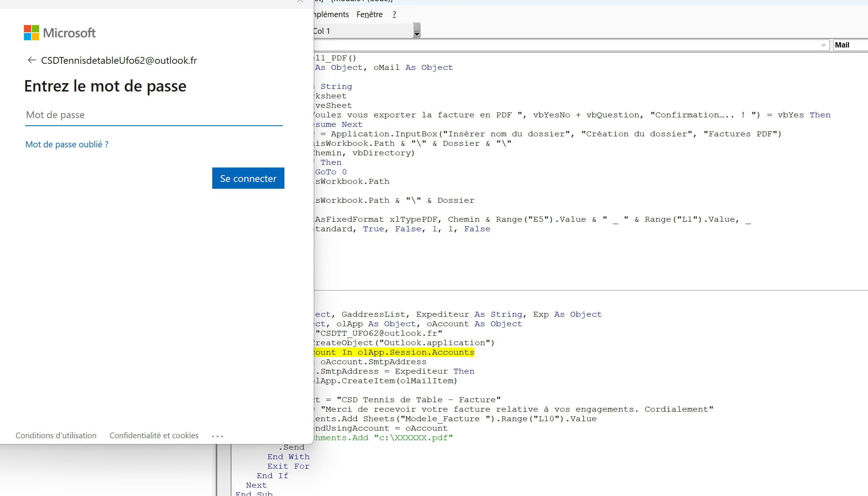The image size is (868, 496).
Task: Open the three-dots more options in footer
Action: click(218, 436)
